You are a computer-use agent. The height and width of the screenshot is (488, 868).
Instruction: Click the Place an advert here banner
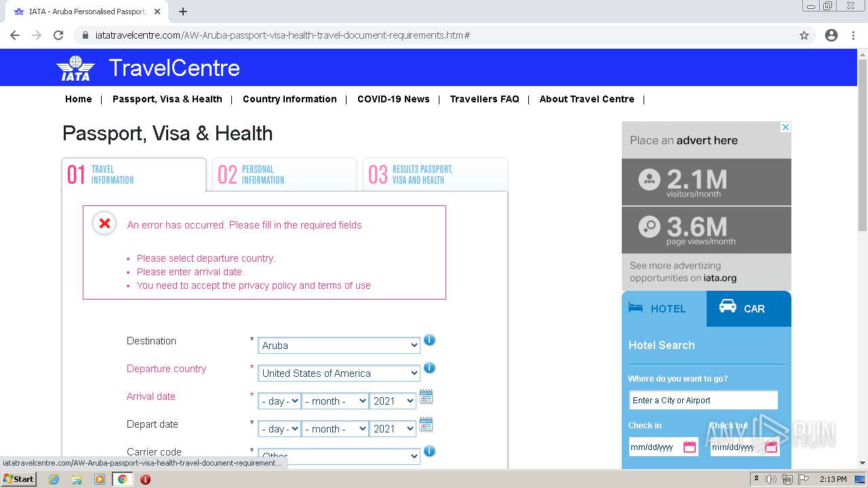[x=707, y=140]
